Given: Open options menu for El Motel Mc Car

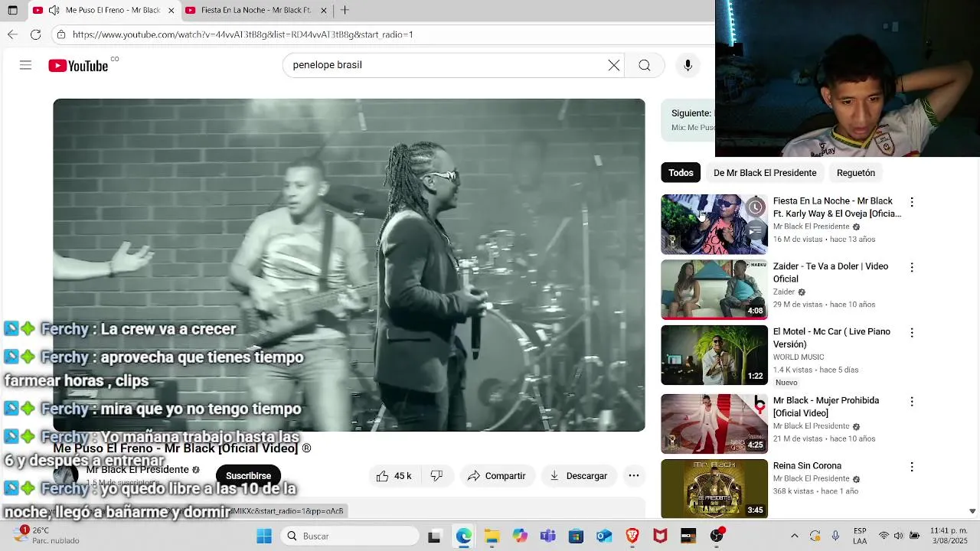Looking at the screenshot, I should [912, 333].
